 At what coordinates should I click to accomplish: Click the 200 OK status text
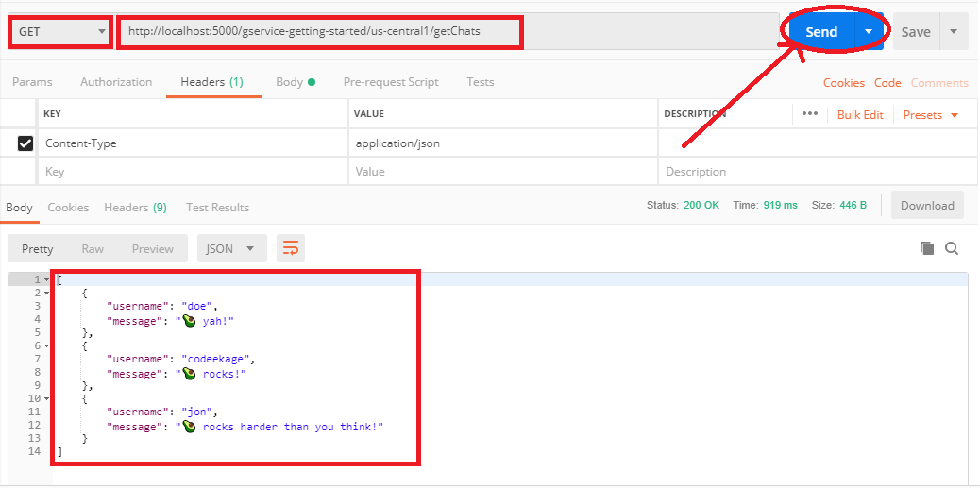click(x=701, y=205)
